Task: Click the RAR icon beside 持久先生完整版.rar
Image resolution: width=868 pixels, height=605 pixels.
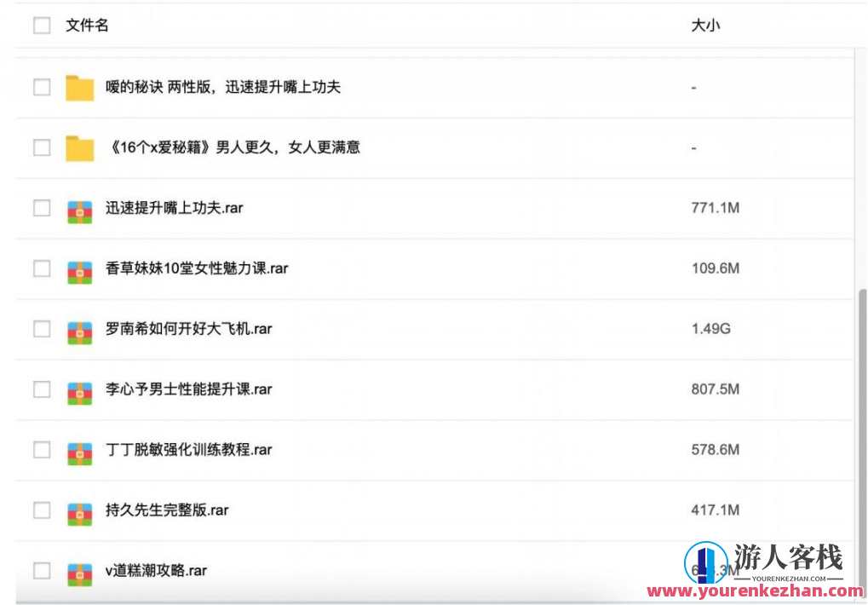Action: (x=79, y=510)
